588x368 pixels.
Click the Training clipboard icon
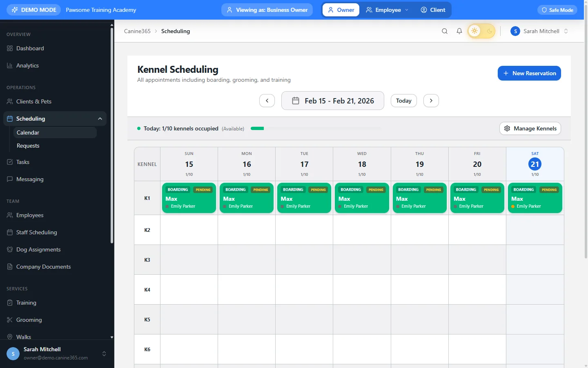(x=10, y=303)
